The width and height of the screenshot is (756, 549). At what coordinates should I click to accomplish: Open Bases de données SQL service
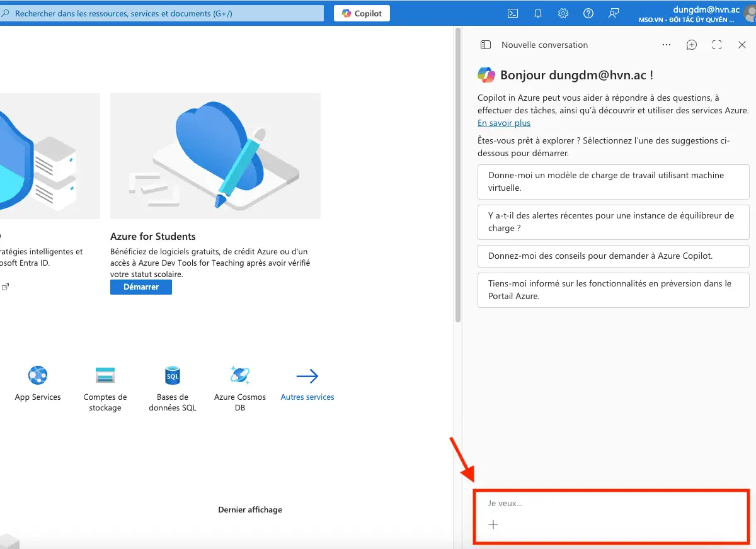[173, 376]
